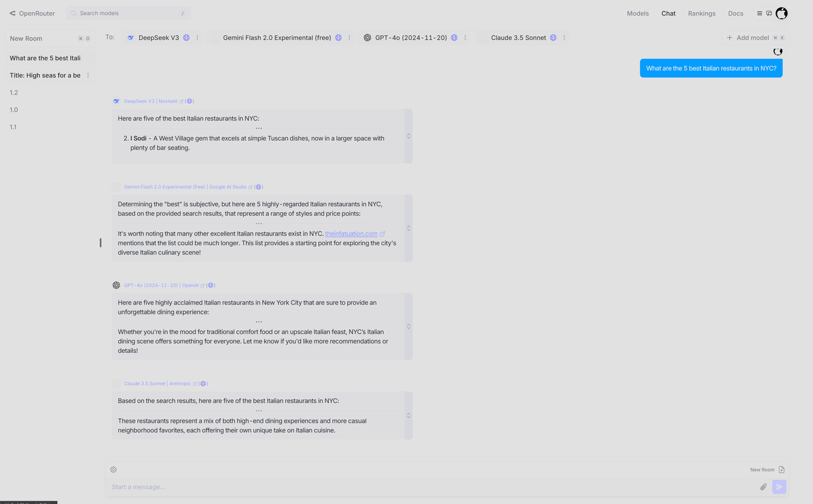The height and width of the screenshot is (504, 813).
Task: Open the DeepSeek V3 model link in response header
Action: (139, 101)
